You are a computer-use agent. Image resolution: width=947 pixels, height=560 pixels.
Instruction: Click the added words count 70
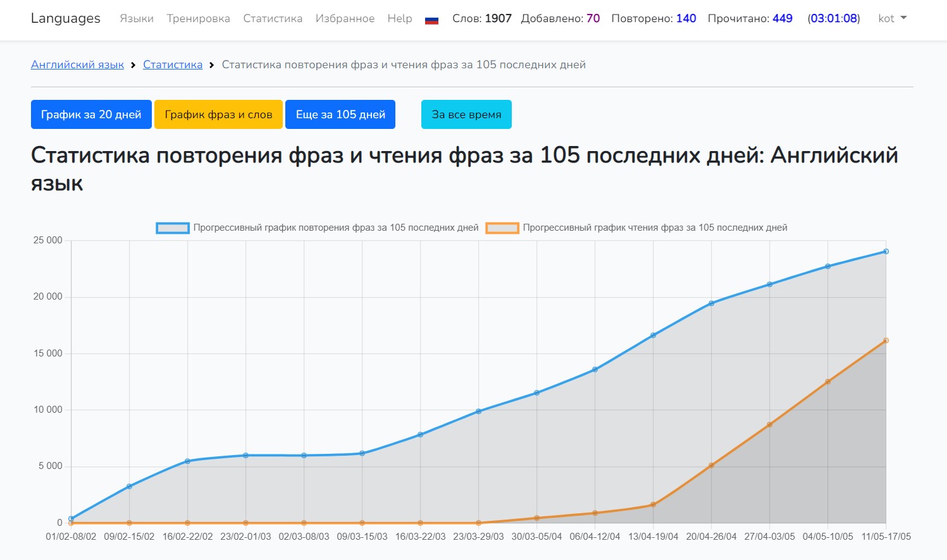coord(593,18)
